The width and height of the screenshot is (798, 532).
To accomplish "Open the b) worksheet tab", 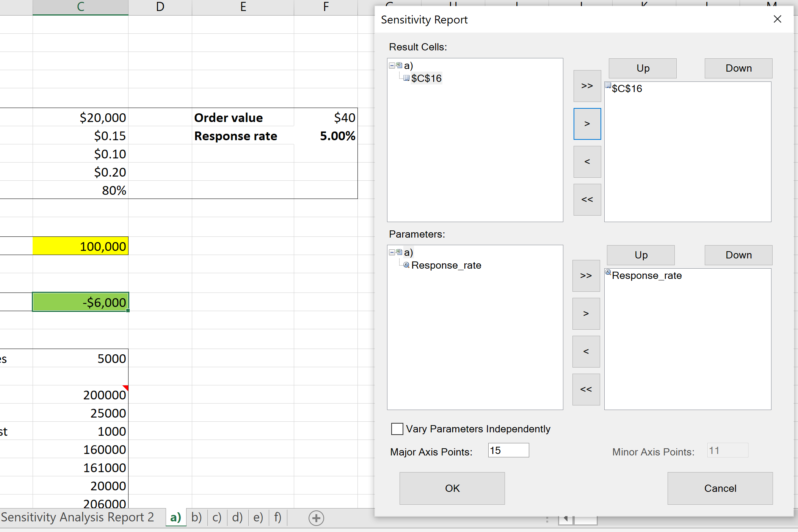I will [196, 518].
